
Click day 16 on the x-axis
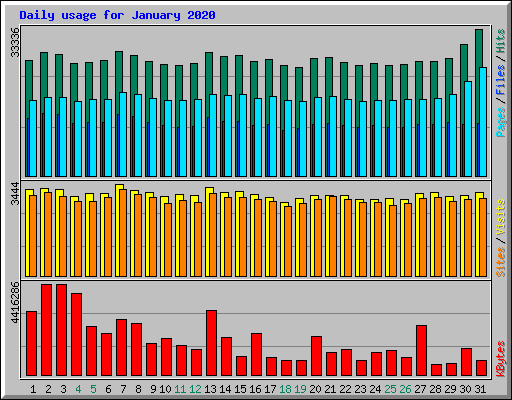coord(255,389)
